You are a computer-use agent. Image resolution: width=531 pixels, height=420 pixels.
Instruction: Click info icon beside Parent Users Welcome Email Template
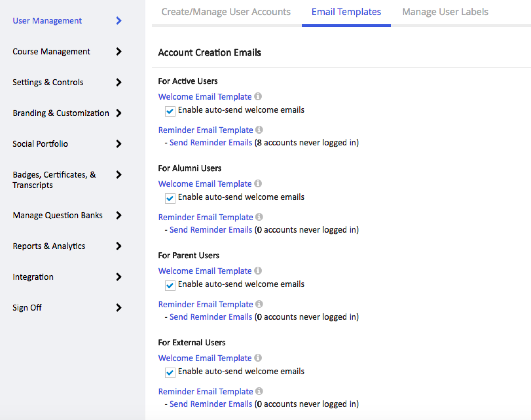coord(258,271)
